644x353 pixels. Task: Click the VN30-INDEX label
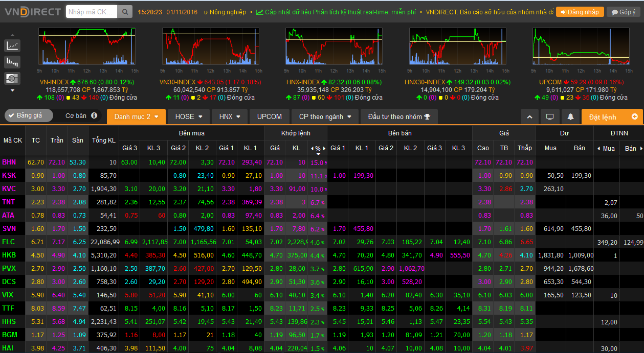pos(177,82)
